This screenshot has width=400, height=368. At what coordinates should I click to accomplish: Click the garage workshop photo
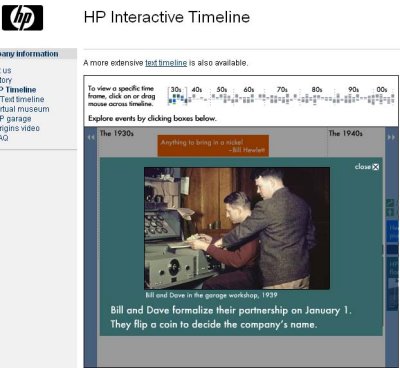coord(237,228)
